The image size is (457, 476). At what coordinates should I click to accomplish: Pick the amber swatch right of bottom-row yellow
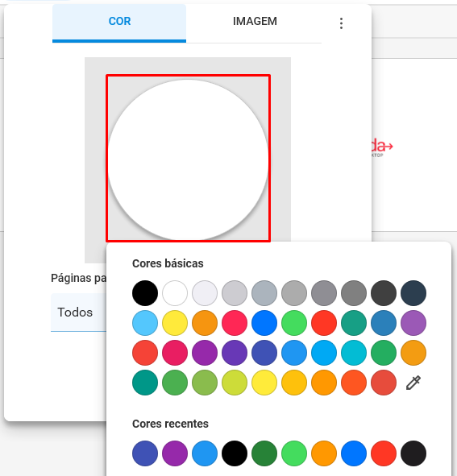point(294,383)
